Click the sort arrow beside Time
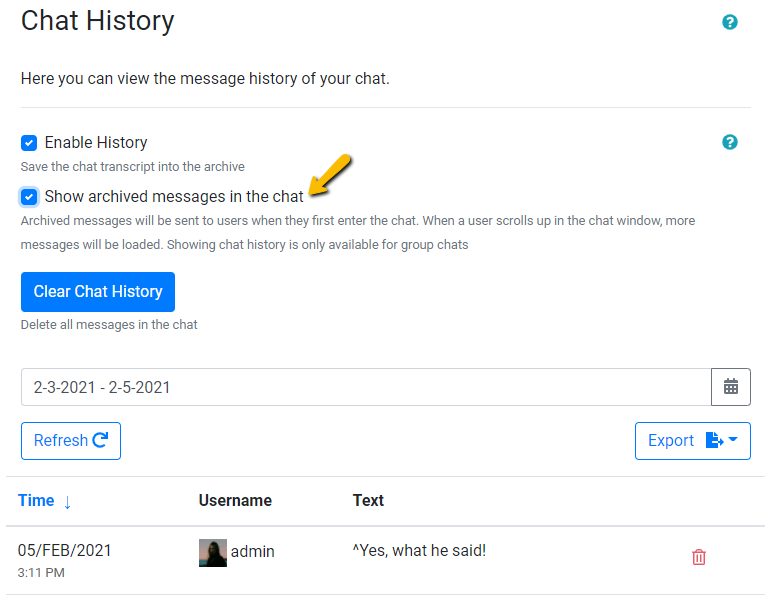This screenshot has height=599, width=765. point(67,502)
